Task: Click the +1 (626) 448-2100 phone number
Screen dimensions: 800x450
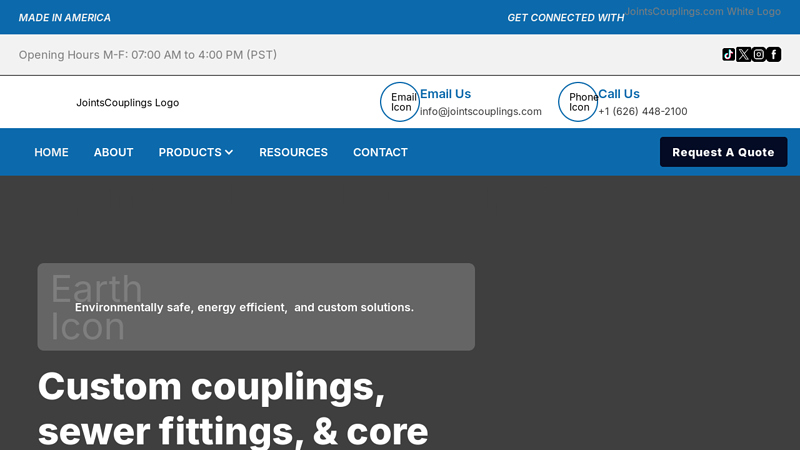Action: click(642, 111)
